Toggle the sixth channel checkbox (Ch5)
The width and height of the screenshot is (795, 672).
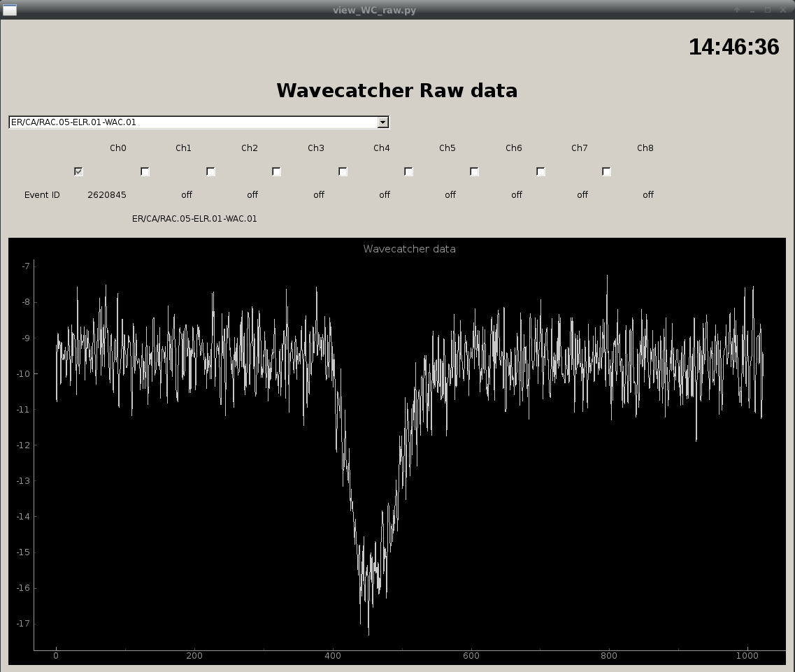408,171
